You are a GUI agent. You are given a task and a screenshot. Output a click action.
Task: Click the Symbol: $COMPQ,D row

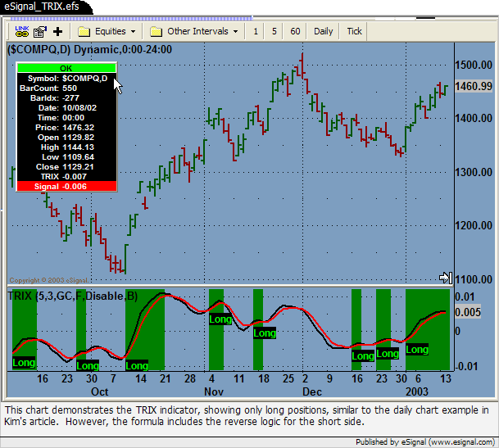coord(66,79)
